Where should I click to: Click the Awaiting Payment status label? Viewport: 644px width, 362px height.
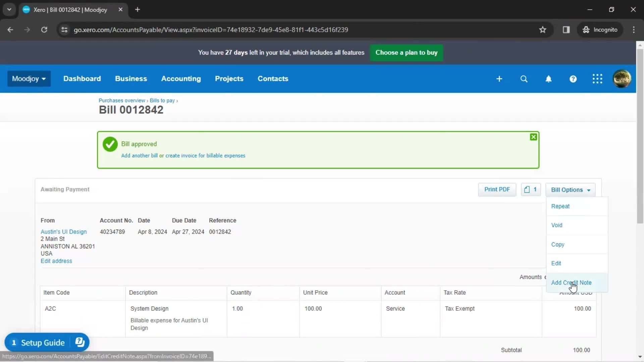(x=65, y=189)
